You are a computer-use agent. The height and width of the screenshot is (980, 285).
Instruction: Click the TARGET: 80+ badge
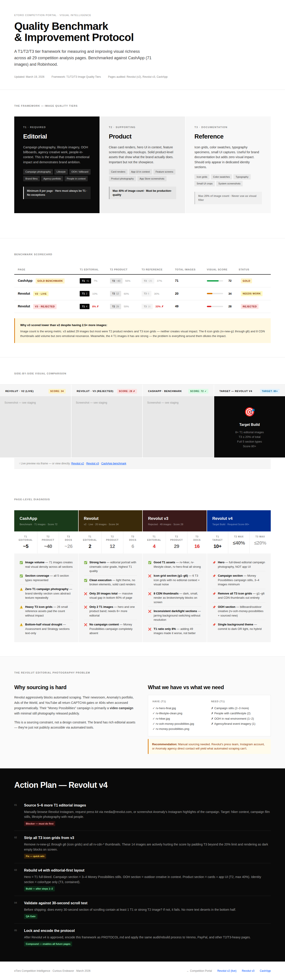270,391
